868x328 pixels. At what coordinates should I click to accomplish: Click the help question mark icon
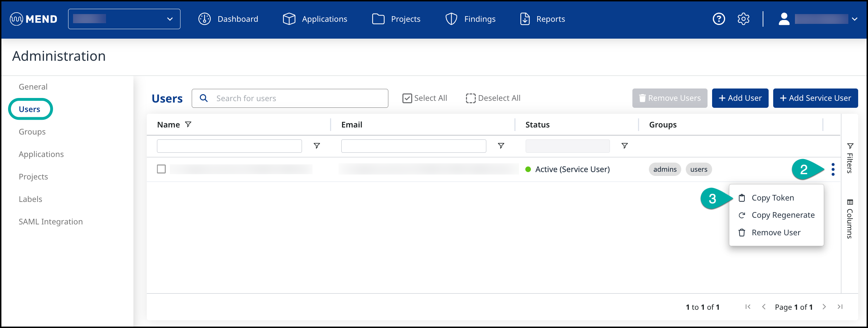[718, 19]
